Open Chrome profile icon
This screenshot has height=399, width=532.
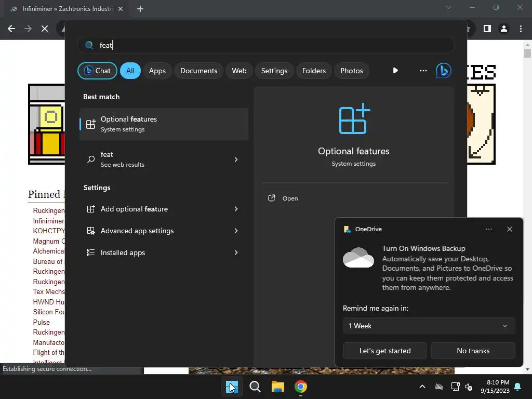click(x=504, y=29)
